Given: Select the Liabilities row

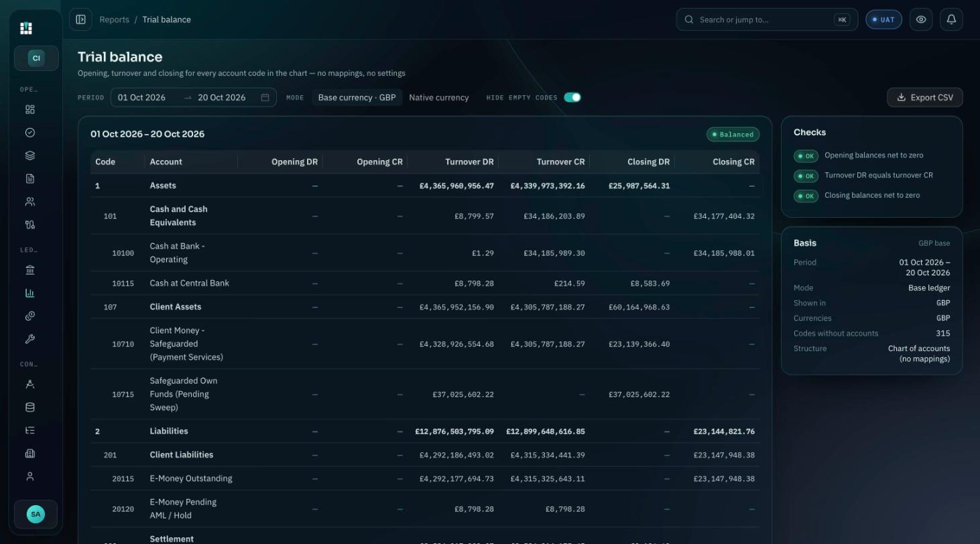Looking at the screenshot, I should 425,431.
